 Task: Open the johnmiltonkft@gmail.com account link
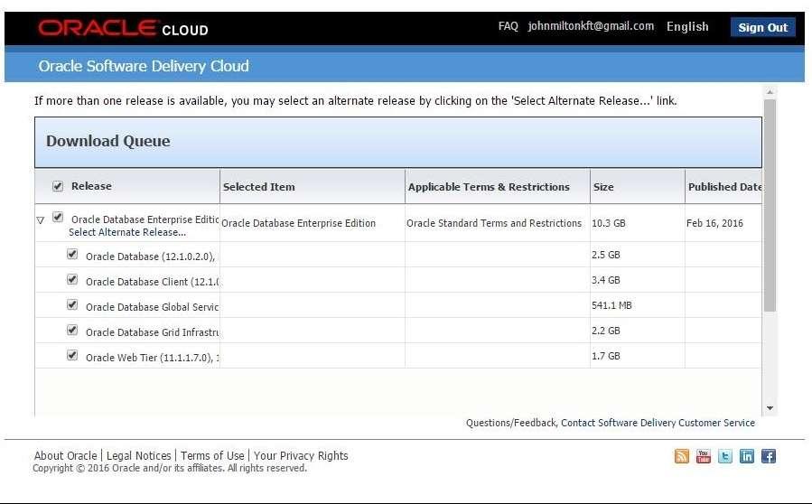[x=591, y=26]
